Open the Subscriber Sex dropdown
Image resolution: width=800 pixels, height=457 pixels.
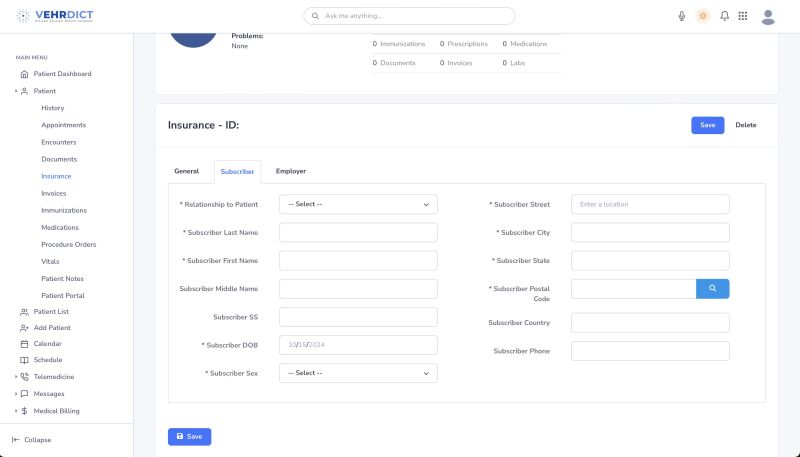pyautogui.click(x=358, y=373)
